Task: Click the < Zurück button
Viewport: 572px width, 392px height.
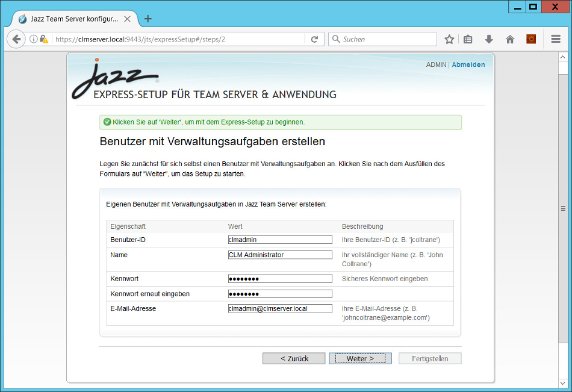Action: pyautogui.click(x=294, y=358)
